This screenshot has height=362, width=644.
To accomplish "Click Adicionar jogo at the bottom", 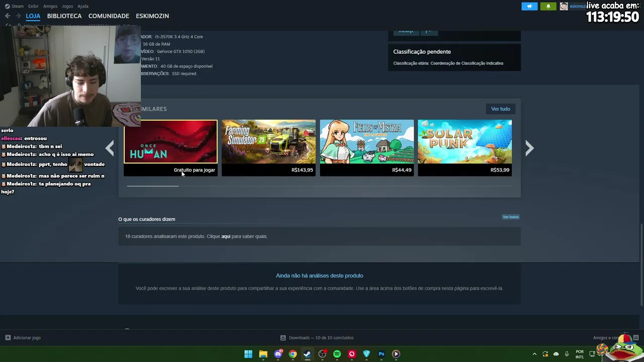I will coord(23,338).
